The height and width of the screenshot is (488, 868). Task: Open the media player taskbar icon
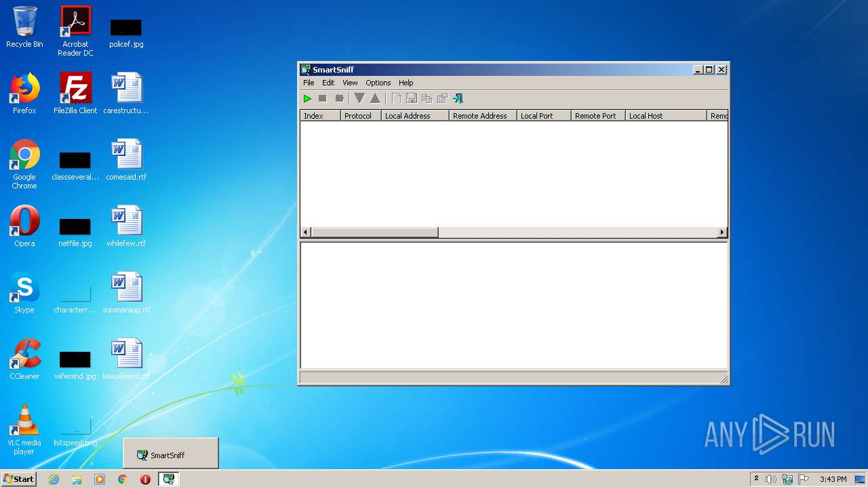pyautogui.click(x=100, y=479)
